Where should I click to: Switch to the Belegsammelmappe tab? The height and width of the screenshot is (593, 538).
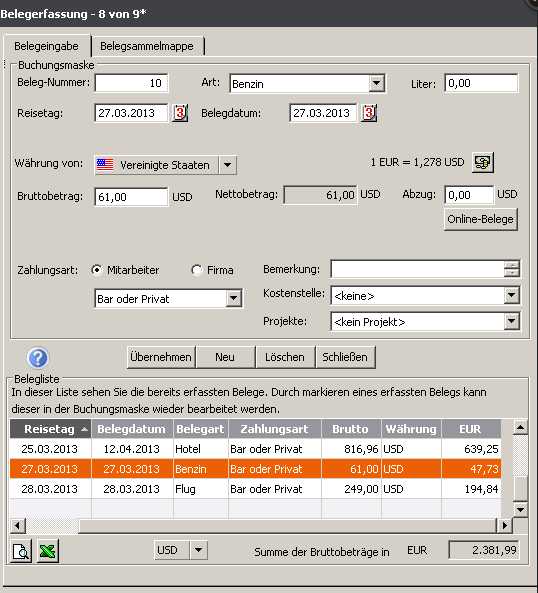pyautogui.click(x=147, y=46)
